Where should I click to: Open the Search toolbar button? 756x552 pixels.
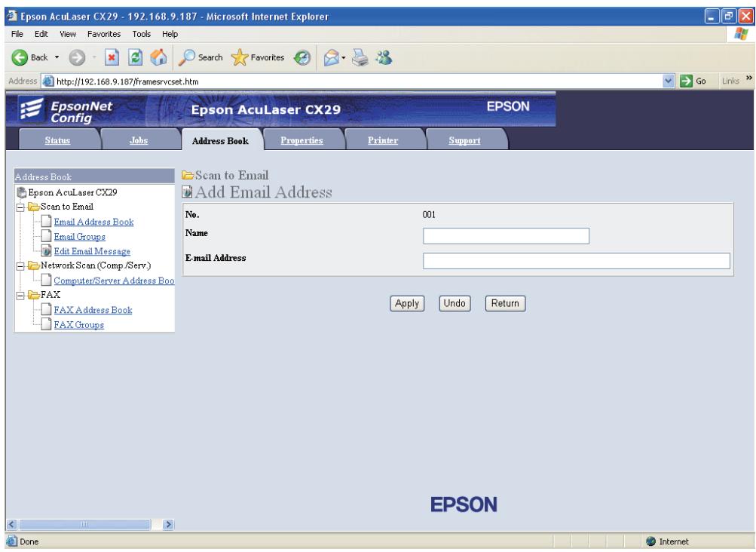(200, 57)
